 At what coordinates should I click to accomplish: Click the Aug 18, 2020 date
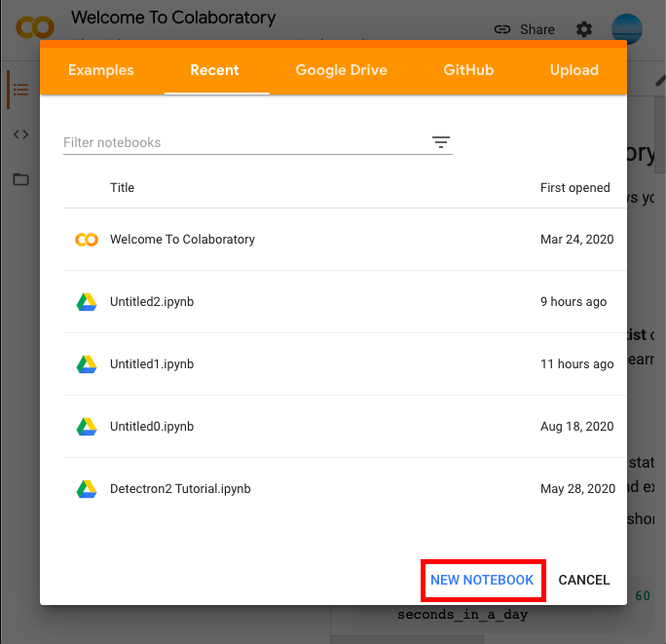pos(576,427)
